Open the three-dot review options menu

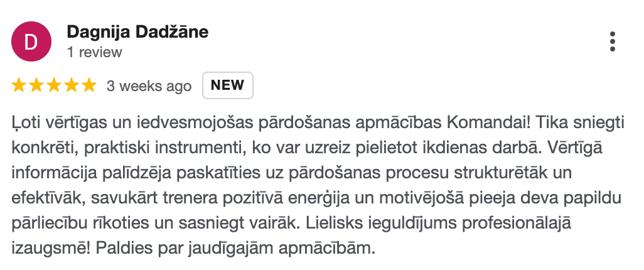coord(613,41)
